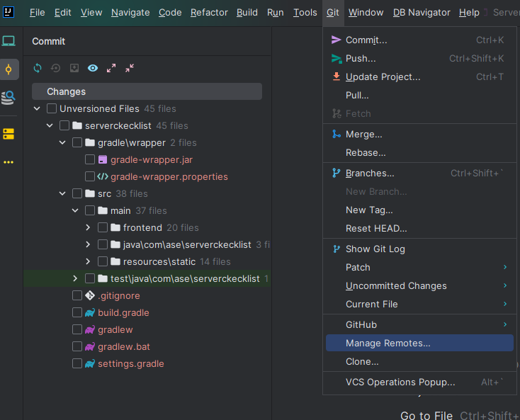
Task: Check the Unversioned Files checkbox
Action: coord(52,108)
